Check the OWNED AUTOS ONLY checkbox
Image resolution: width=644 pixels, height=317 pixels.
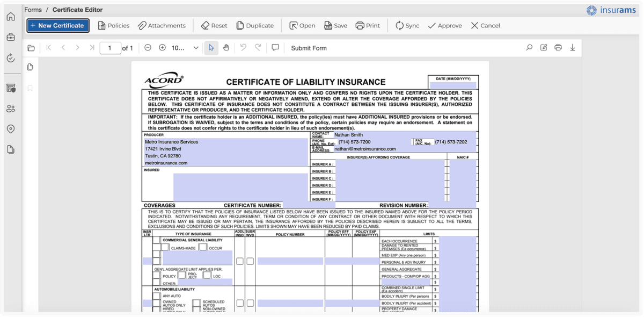pos(156,304)
